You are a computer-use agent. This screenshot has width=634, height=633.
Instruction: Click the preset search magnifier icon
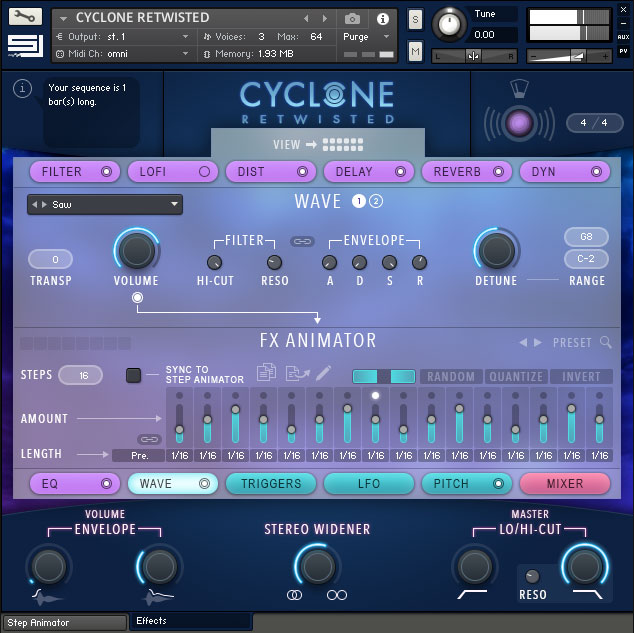[x=606, y=342]
